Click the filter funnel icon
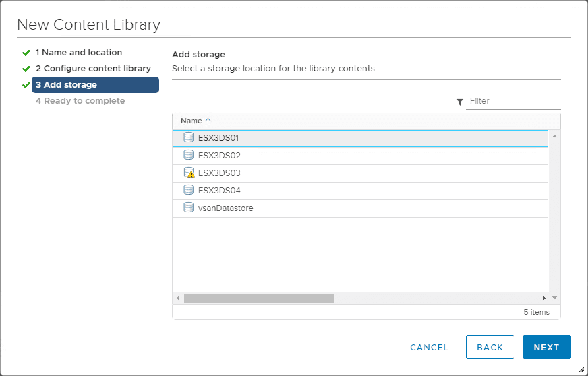The image size is (588, 376). point(460,102)
